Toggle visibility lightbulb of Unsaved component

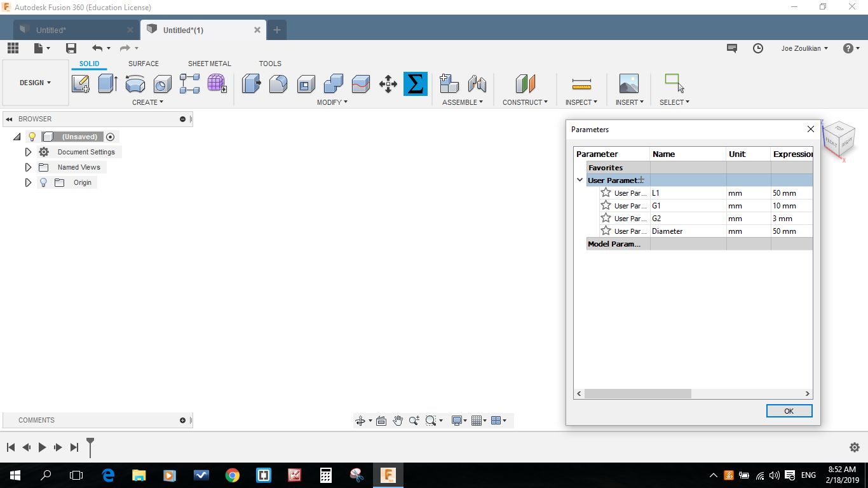coord(32,137)
